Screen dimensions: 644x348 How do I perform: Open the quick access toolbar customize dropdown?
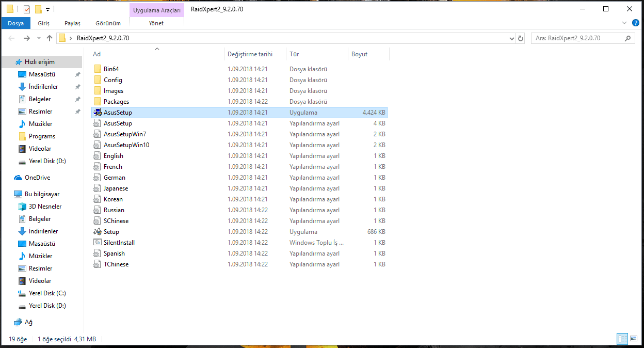pyautogui.click(x=47, y=9)
